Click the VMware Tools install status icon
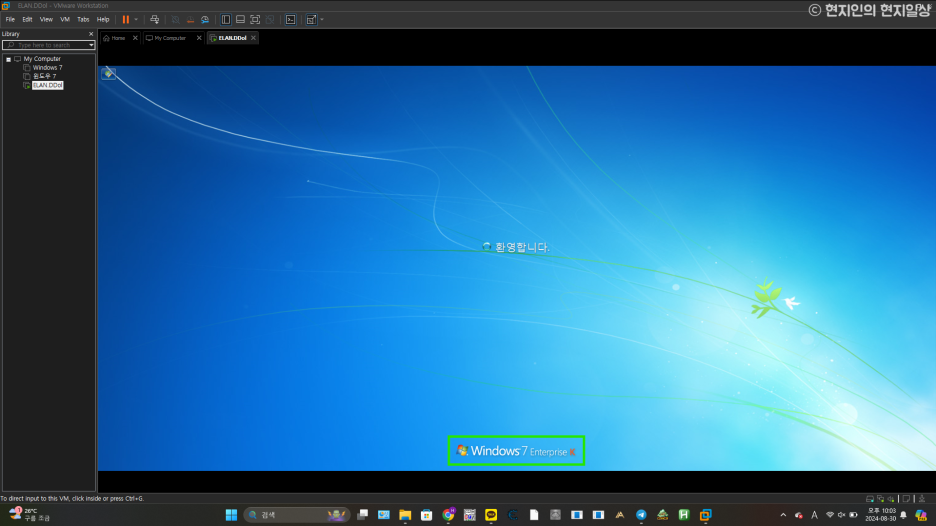The image size is (936, 526). 922,499
